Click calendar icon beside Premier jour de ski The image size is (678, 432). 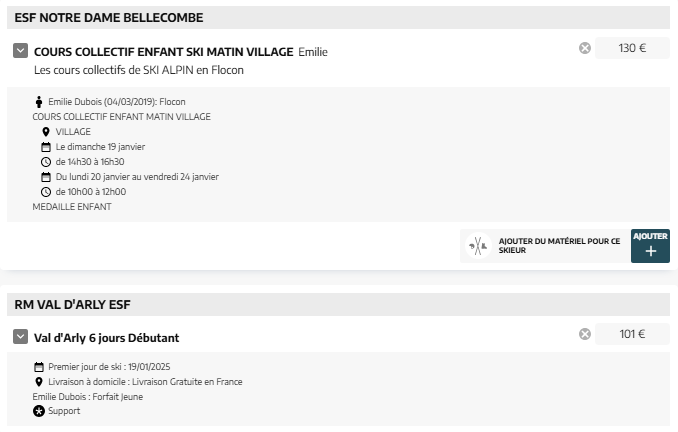(39, 367)
